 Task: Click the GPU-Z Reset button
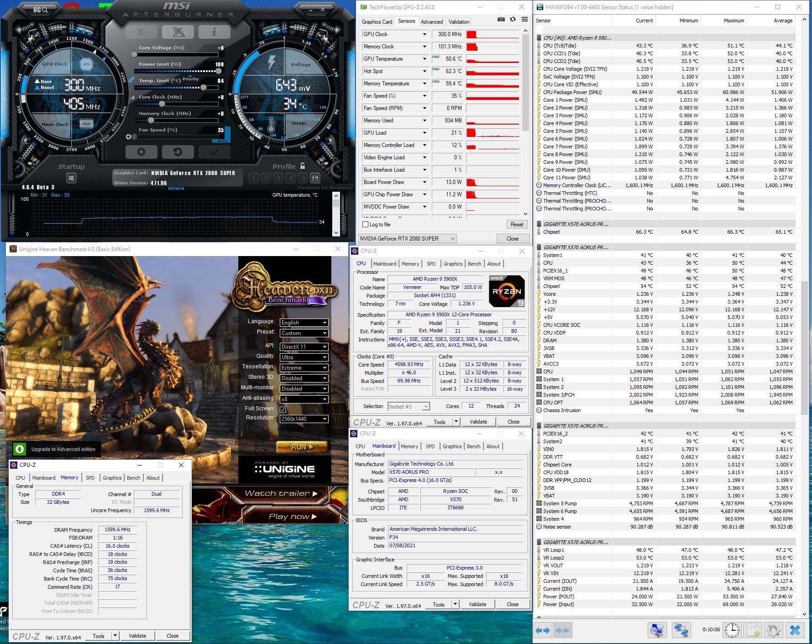pyautogui.click(x=517, y=225)
